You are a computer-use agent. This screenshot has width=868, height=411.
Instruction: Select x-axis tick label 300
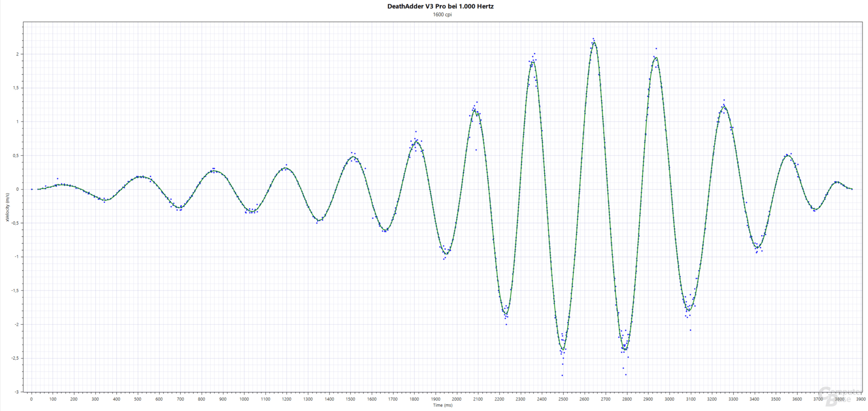pyautogui.click(x=95, y=399)
